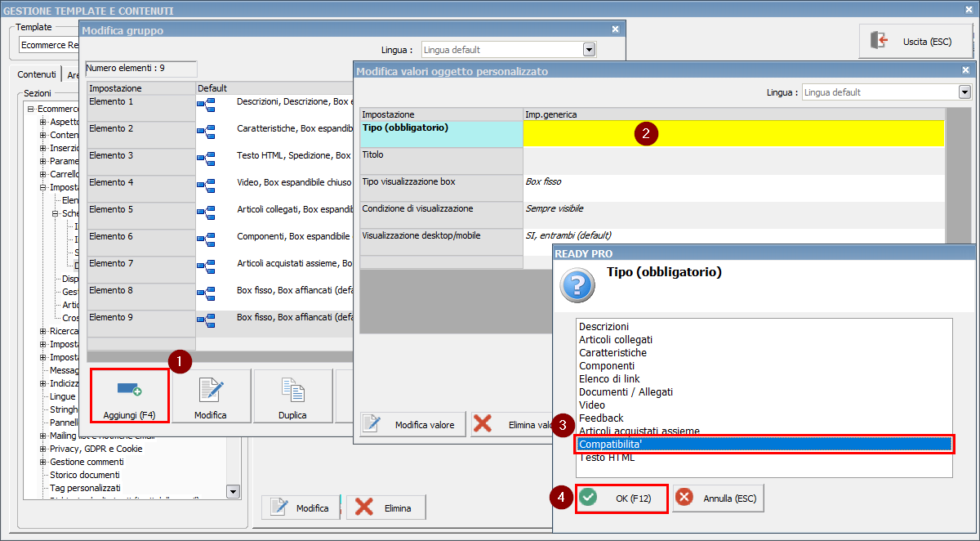Click the Annulla (ESC) red cancel icon
The height and width of the screenshot is (541, 980).
coord(684,498)
